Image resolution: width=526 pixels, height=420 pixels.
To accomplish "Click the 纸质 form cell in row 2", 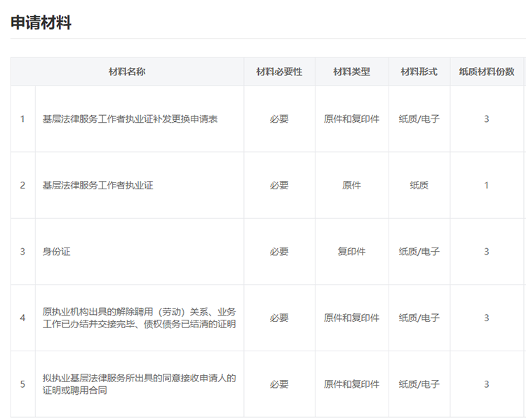I will (419, 185).
